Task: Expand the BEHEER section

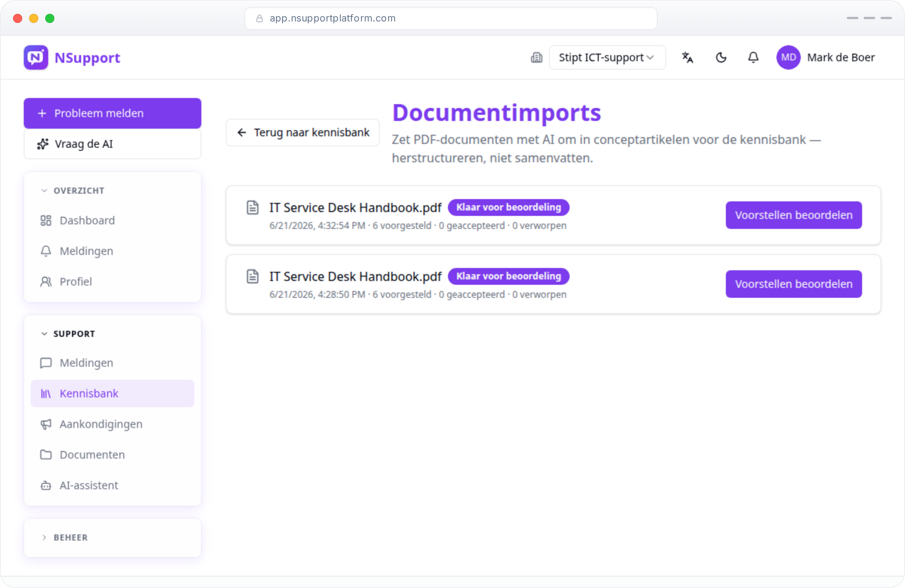Action: [x=64, y=537]
